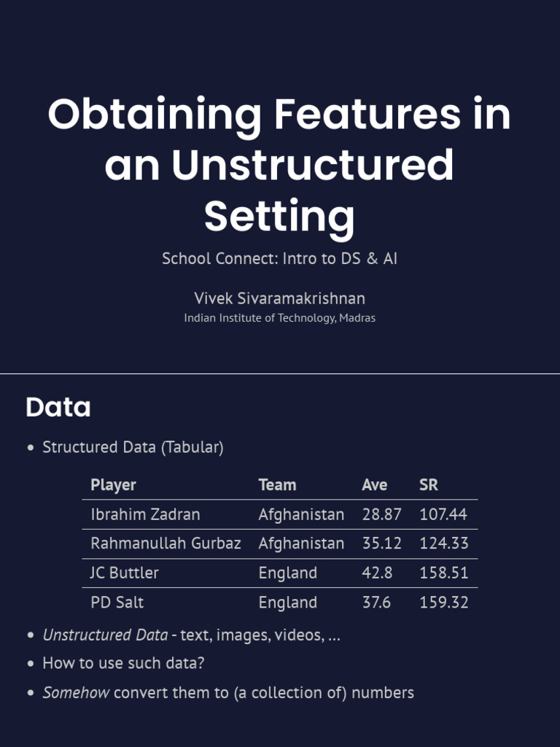Click the 'Player' column header
Screen dimensions: 560x747
click(113, 485)
